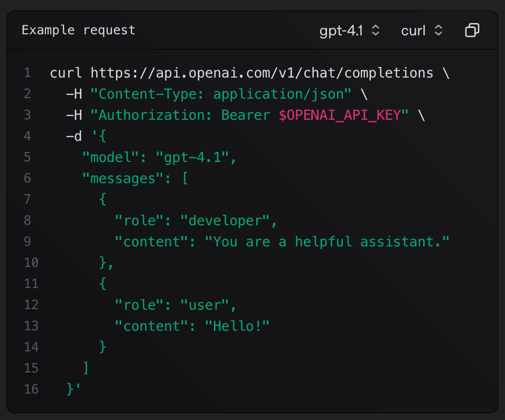
Task: Click the chevron next to gpt-4.1
Action: pos(375,31)
